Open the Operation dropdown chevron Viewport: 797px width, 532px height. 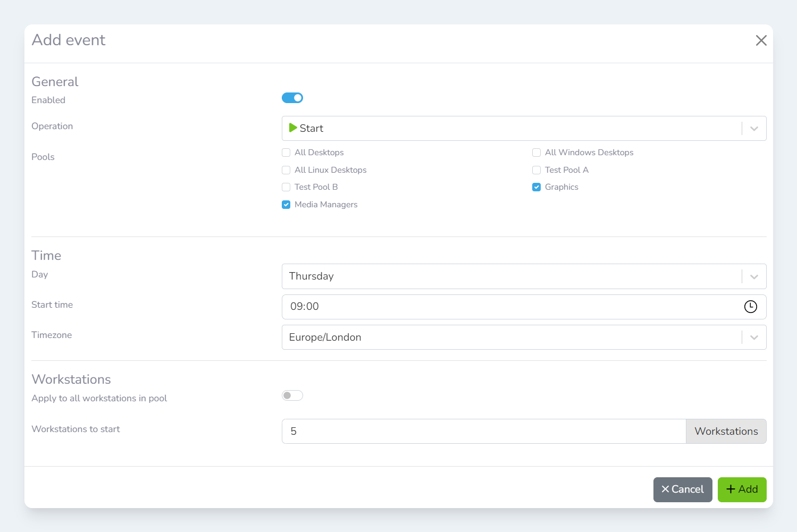[x=754, y=129]
